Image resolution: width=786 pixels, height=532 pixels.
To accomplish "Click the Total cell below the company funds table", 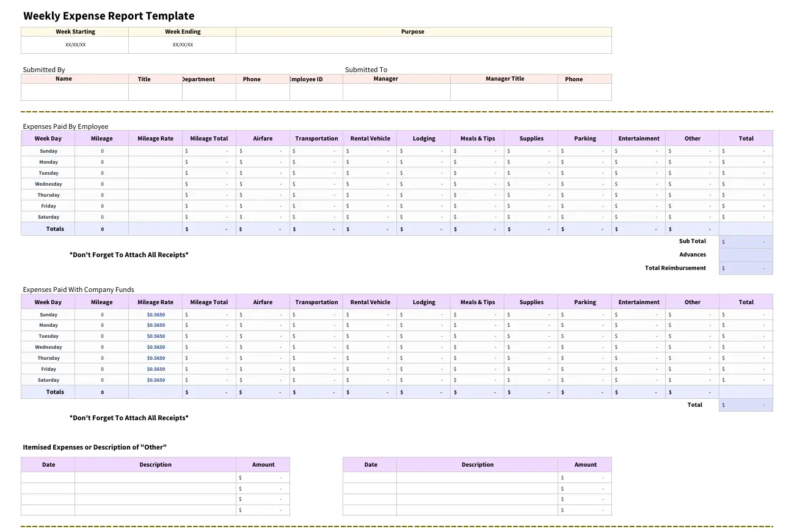I will (x=746, y=404).
